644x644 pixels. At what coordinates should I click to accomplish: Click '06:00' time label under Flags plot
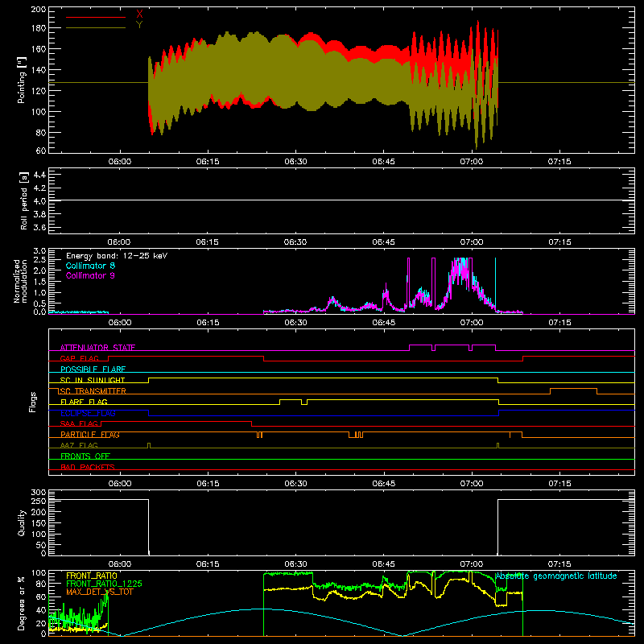pyautogui.click(x=119, y=484)
